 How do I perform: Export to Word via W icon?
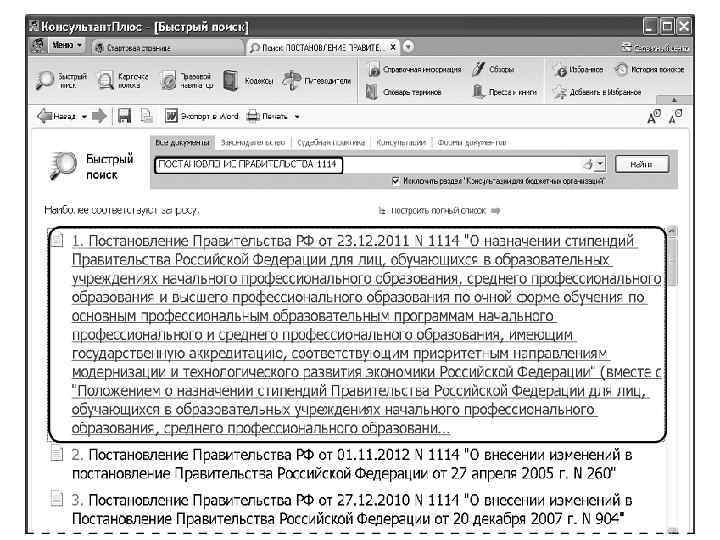coord(171,116)
